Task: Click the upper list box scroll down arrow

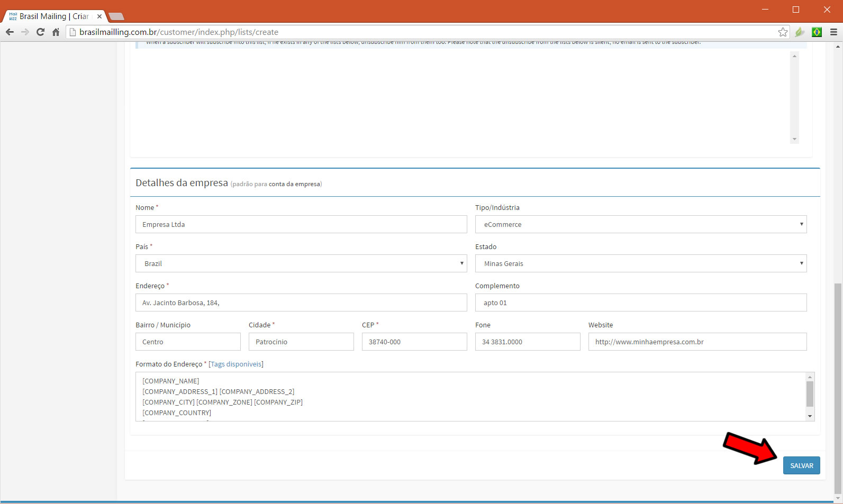Action: pyautogui.click(x=794, y=139)
